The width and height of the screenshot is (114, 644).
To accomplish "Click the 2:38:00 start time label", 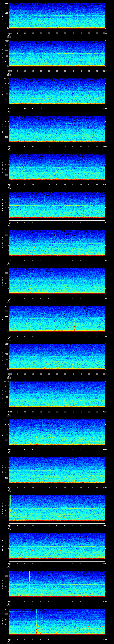I will coord(9,374).
